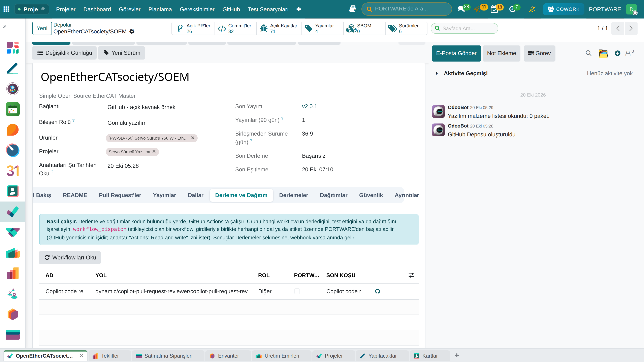
Task: Open the bar chart sales app icon
Action: (12, 273)
